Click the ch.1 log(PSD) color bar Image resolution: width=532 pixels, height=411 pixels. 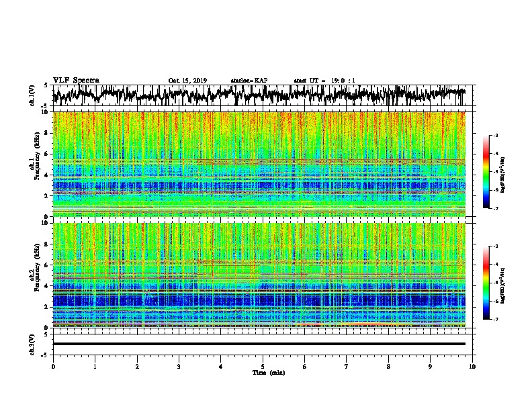pyautogui.click(x=486, y=172)
